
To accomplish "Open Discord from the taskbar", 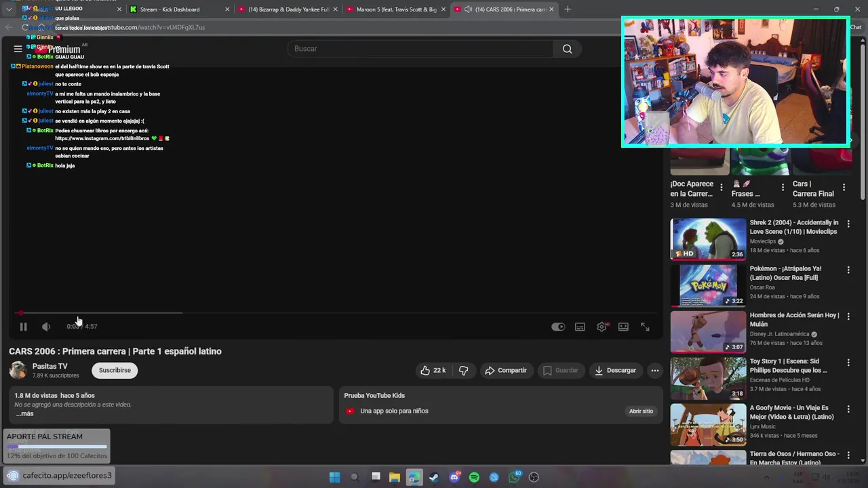I will (x=454, y=477).
